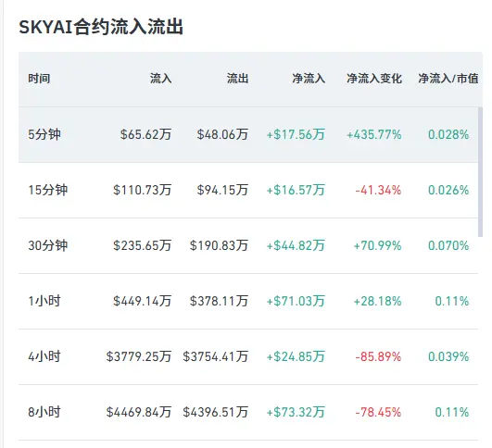Click the $190.83万 outflow value
Viewport: 492px width, 448px height.
[x=219, y=245]
